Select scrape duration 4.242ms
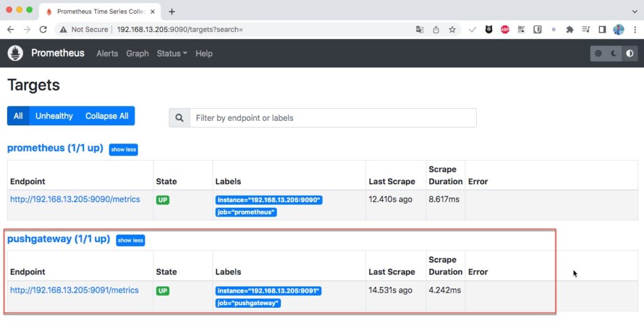 point(445,290)
